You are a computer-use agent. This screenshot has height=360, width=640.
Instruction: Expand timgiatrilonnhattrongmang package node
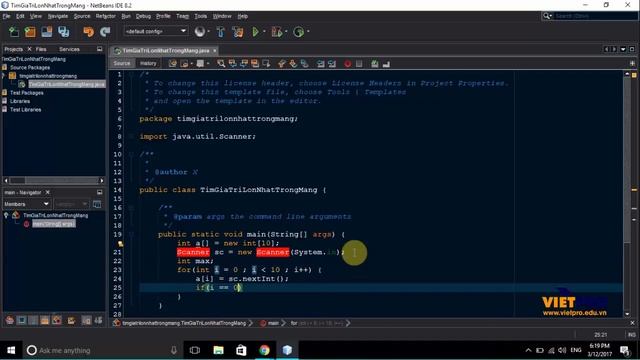(4, 76)
